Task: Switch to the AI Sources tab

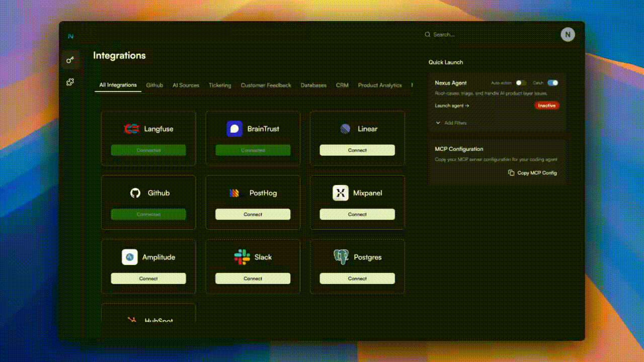Action: tap(186, 85)
